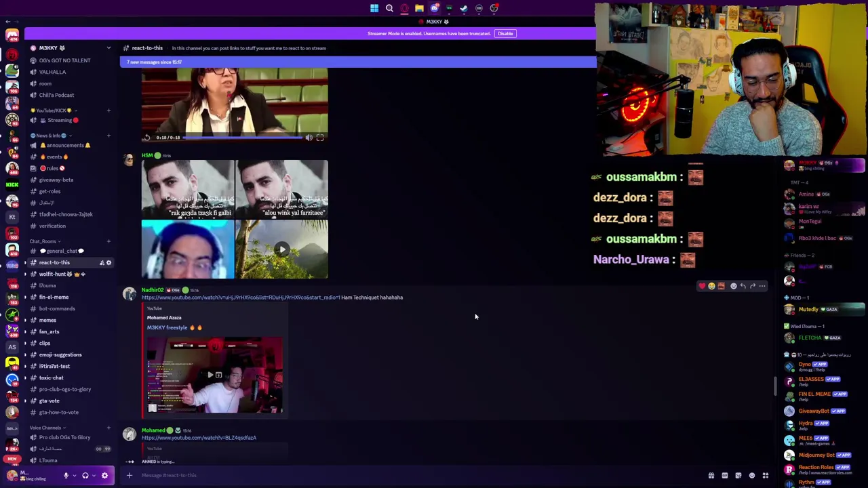Reply to Nadhir02's message
Viewport: 868px width, 488px height.
743,286
